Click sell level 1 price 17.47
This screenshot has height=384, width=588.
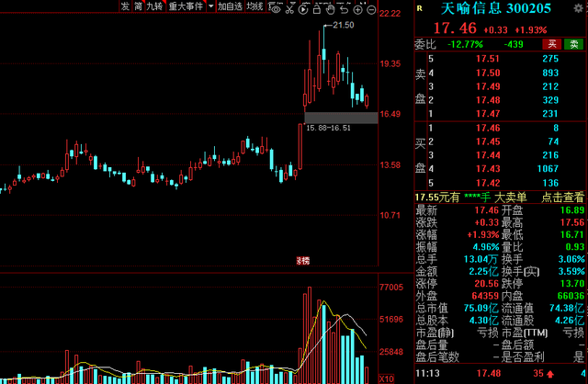coord(488,114)
